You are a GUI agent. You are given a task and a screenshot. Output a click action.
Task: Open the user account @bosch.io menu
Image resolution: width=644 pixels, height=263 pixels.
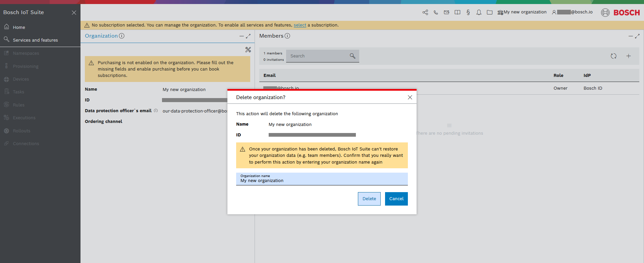coord(572,12)
